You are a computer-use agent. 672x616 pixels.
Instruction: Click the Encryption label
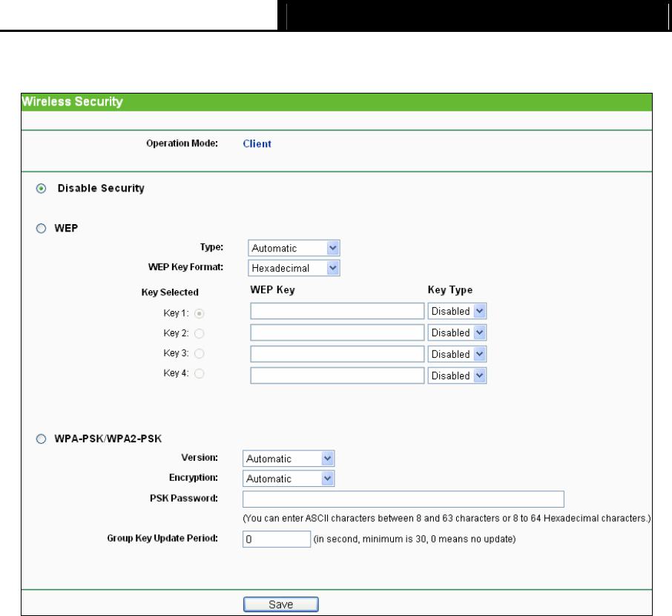[x=194, y=477]
